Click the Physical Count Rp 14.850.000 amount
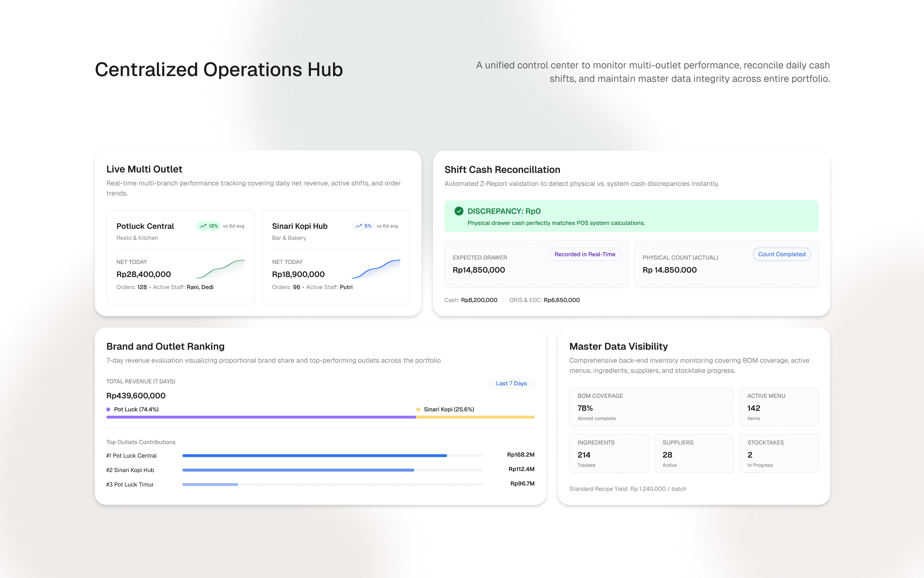This screenshot has width=924, height=578. coord(670,270)
